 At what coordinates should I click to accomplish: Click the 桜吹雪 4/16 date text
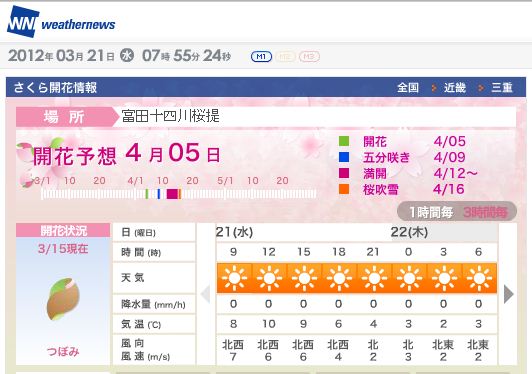[x=449, y=189]
